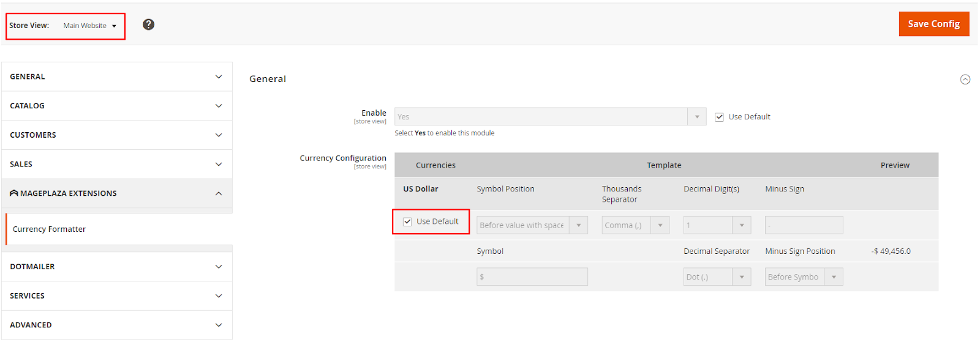Open the Store View switcher
980x342 pixels.
click(90, 26)
